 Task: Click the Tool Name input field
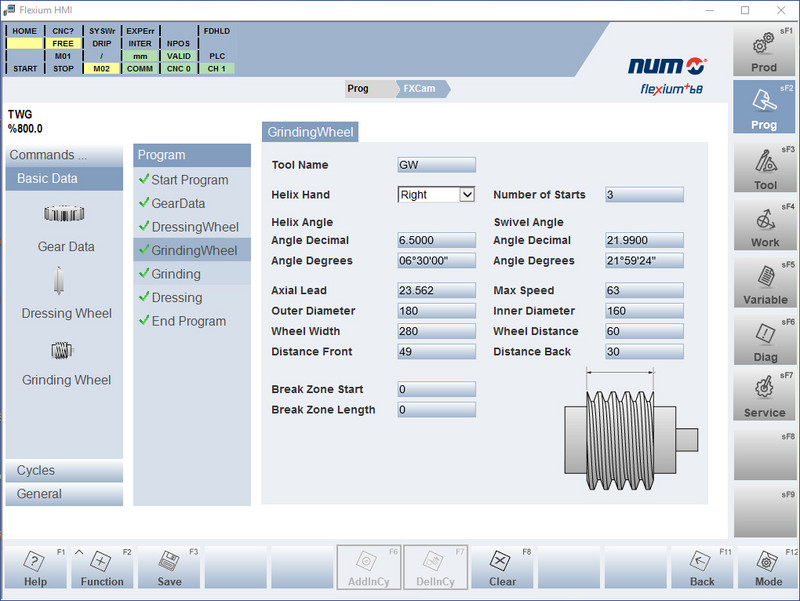[436, 164]
